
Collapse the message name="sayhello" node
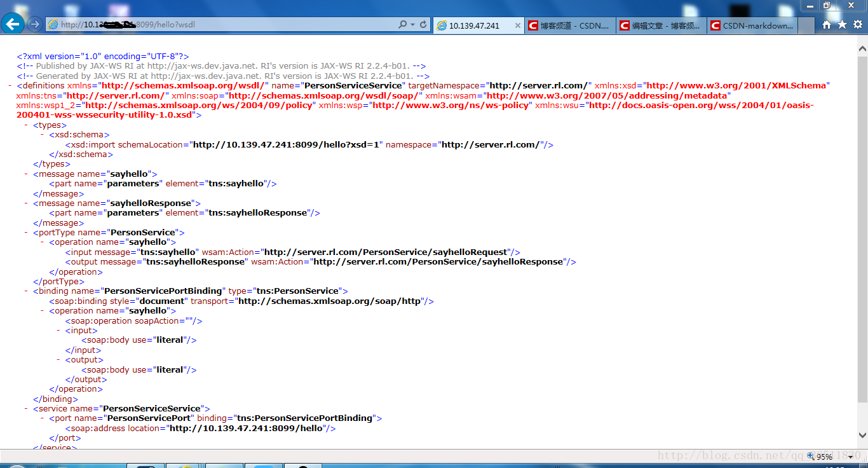(x=26, y=174)
